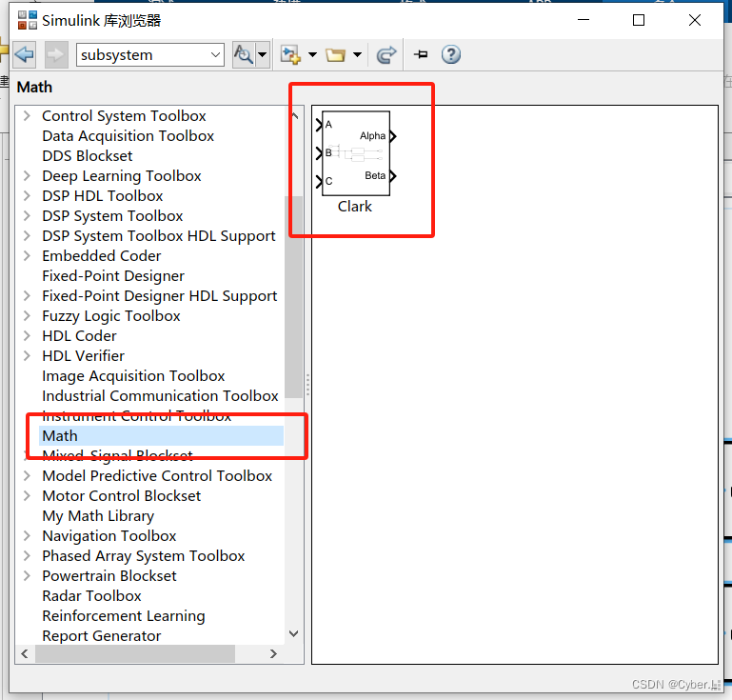
Task: Click the tree vertical scrollbar thumb
Action: [x=293, y=297]
